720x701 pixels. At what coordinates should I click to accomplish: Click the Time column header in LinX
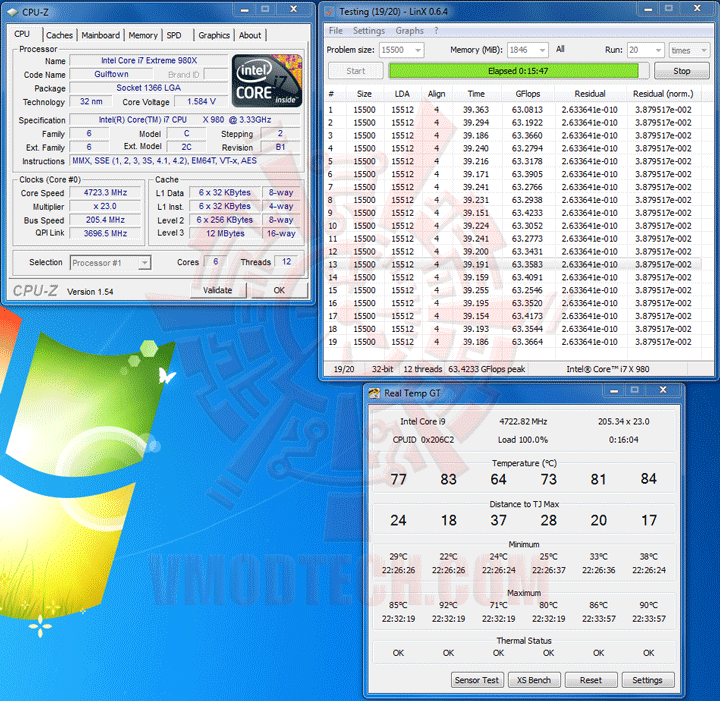[476, 94]
